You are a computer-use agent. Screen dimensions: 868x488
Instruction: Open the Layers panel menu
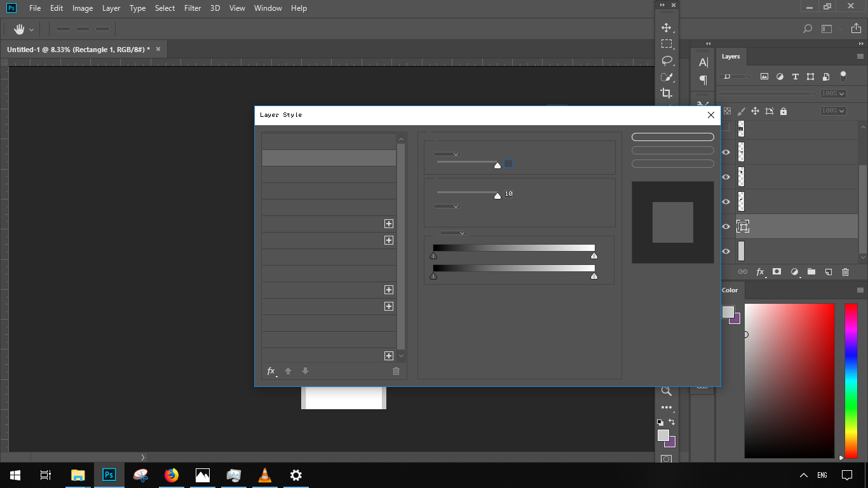(860, 57)
